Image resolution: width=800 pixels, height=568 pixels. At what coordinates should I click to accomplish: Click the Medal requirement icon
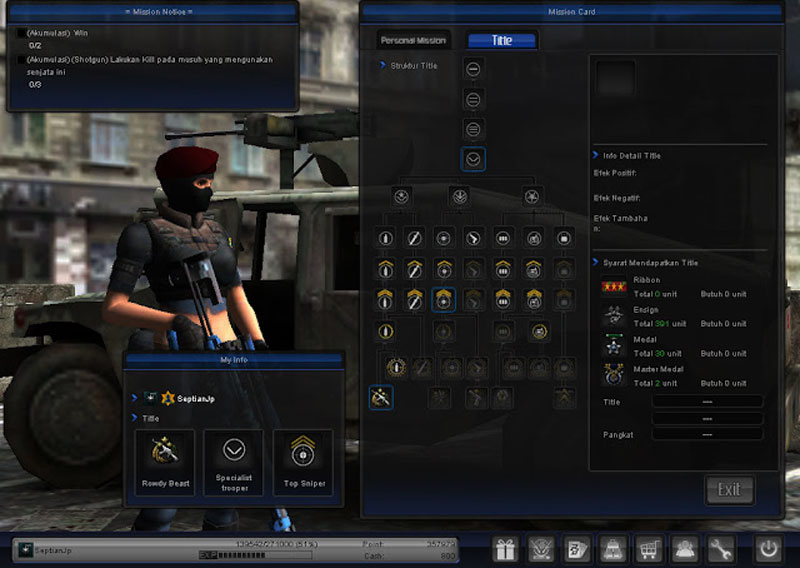[x=614, y=345]
